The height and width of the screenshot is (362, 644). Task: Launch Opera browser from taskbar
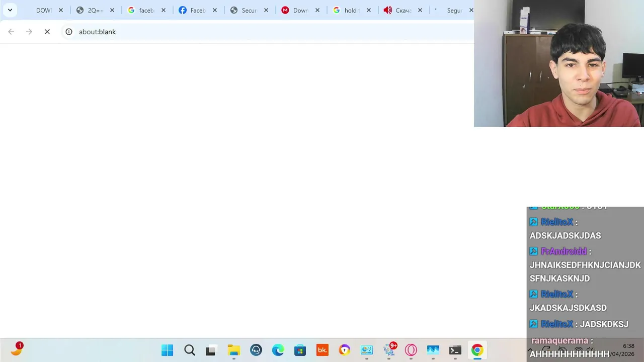411,350
